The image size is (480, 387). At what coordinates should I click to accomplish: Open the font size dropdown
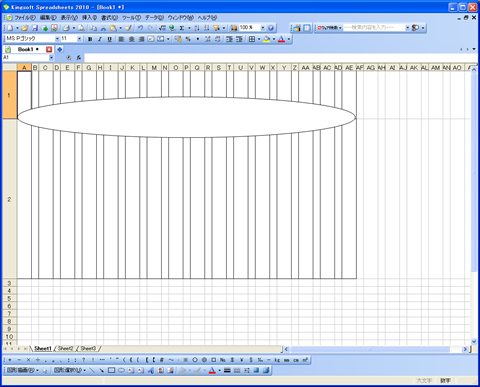click(x=79, y=39)
